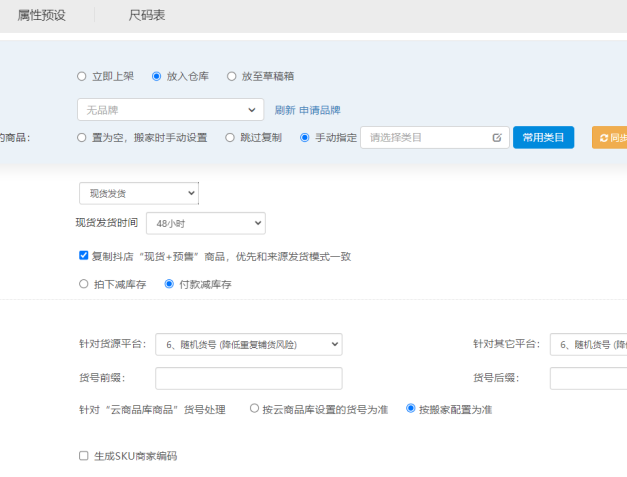Select the 拍下减库存 radio option
The width and height of the screenshot is (627, 477).
pyautogui.click(x=84, y=284)
